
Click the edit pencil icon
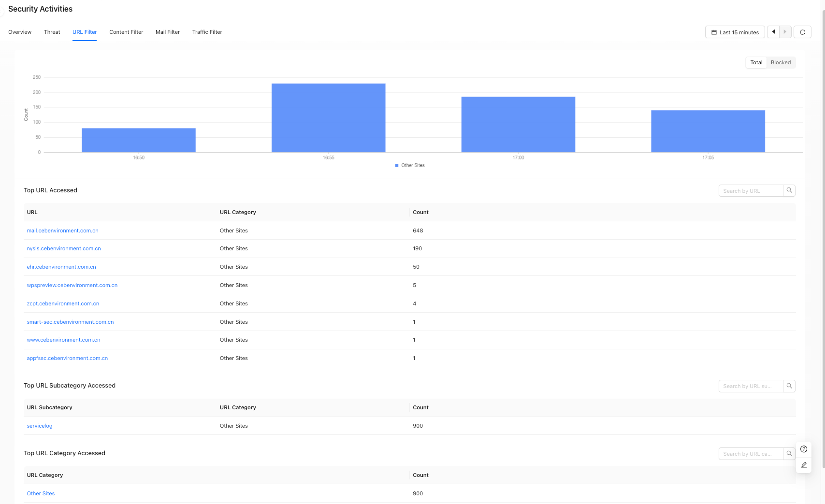(804, 465)
